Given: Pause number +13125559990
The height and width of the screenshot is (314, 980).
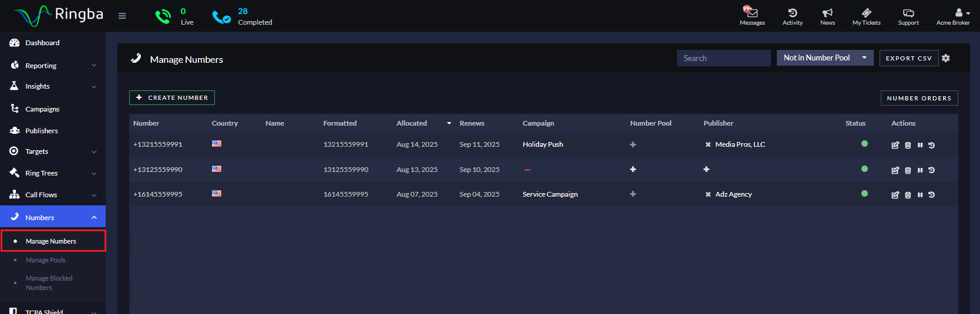Looking at the screenshot, I should tap(920, 170).
